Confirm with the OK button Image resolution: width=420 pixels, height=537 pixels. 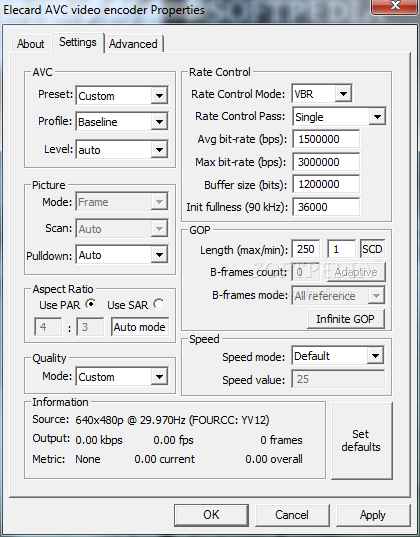click(x=211, y=515)
